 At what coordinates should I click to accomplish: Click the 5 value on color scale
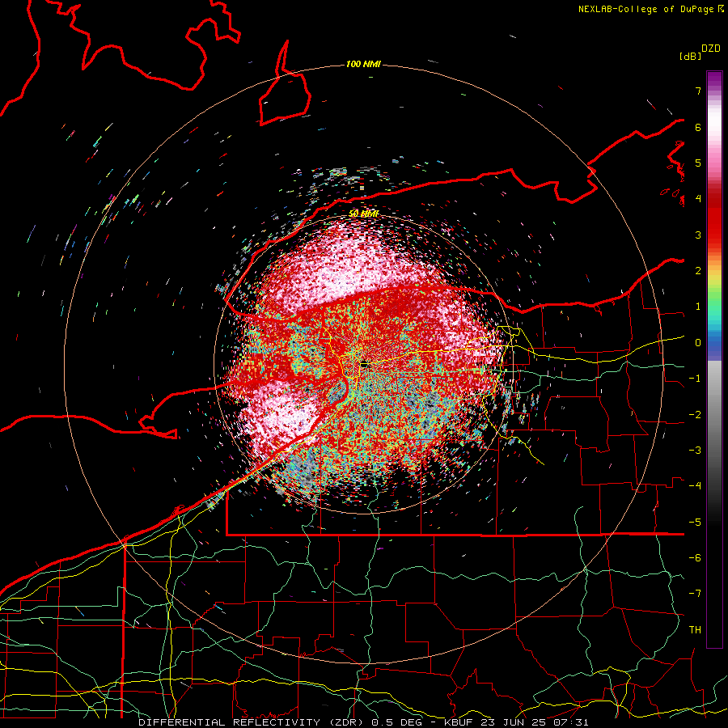pyautogui.click(x=698, y=163)
